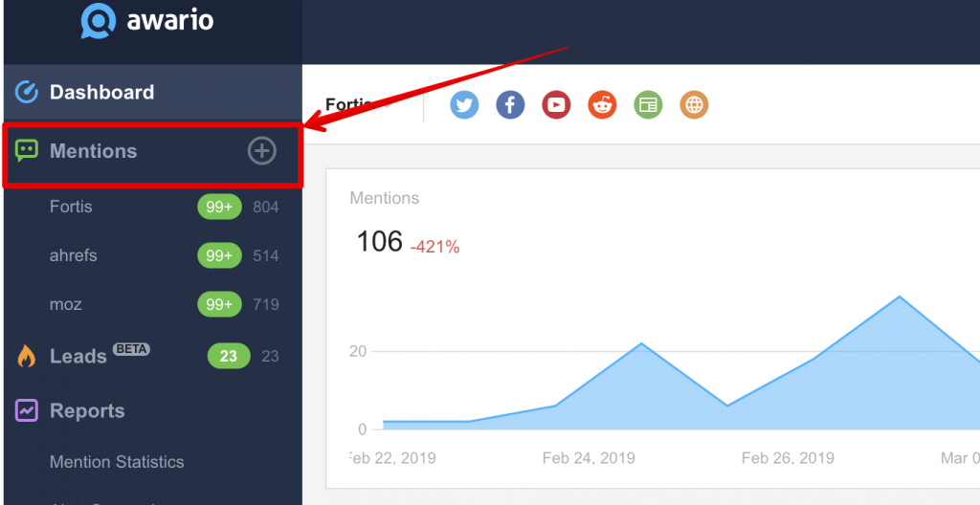This screenshot has width=980, height=505.
Task: Click the 99+ badge next to Fortis
Action: click(x=219, y=207)
